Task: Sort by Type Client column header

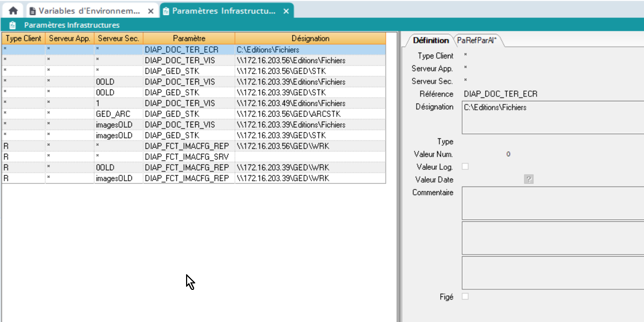Action: click(24, 39)
